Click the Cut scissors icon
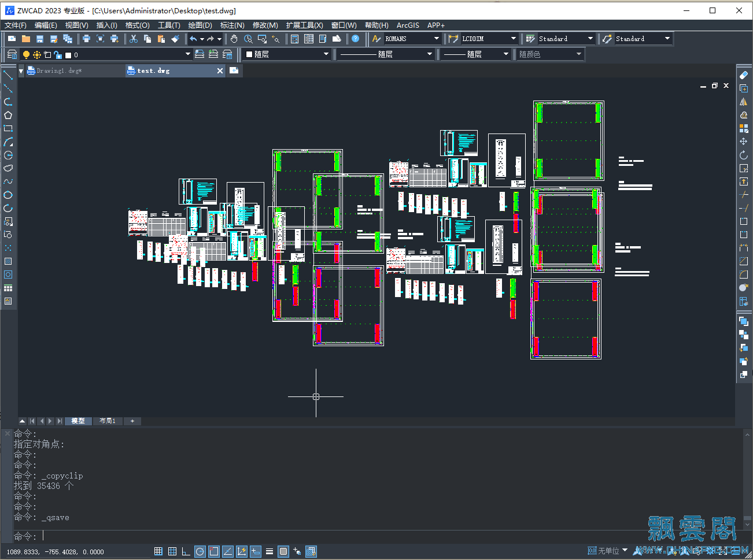Image resolution: width=753 pixels, height=560 pixels. (134, 39)
